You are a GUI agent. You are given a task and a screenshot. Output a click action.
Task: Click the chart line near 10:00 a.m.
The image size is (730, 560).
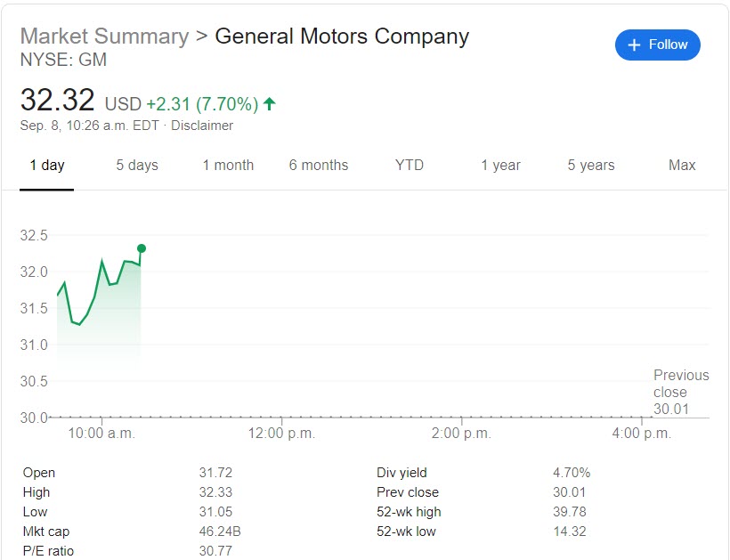coord(102,262)
